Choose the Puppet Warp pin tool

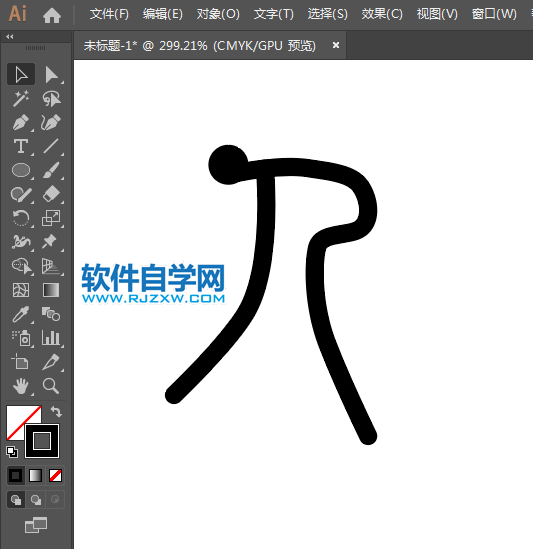51,242
